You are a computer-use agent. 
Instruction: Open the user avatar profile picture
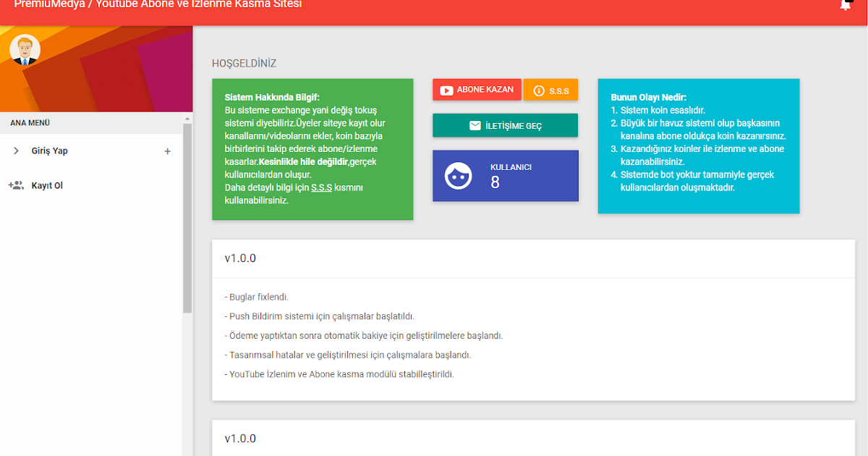pos(25,50)
